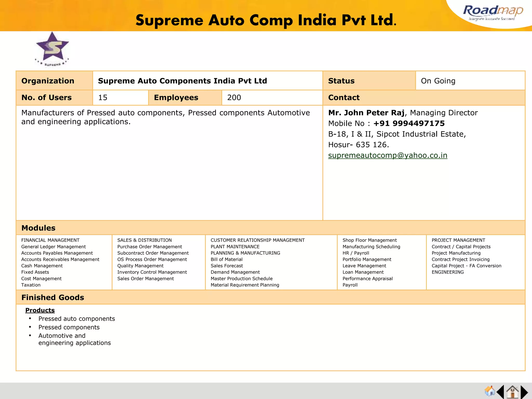Click the Modules section header

(270, 228)
